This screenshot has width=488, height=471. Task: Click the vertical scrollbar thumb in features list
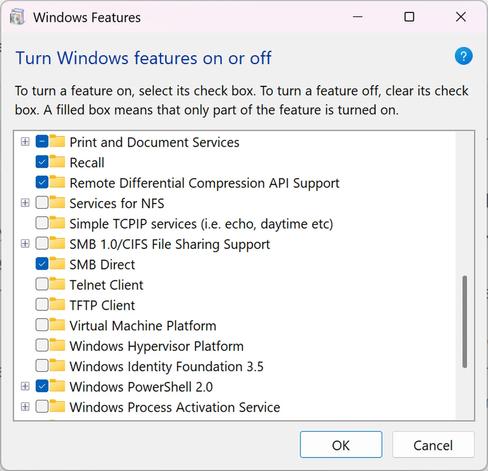[x=465, y=322]
